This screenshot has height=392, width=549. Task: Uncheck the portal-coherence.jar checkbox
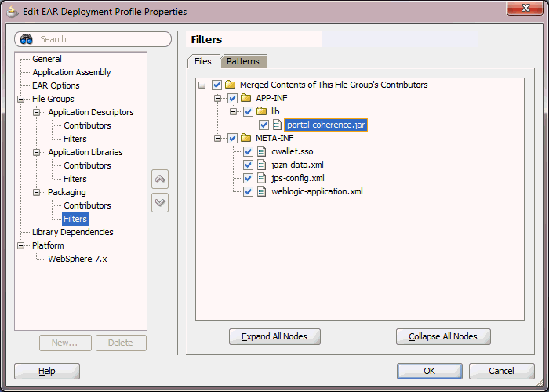point(264,125)
